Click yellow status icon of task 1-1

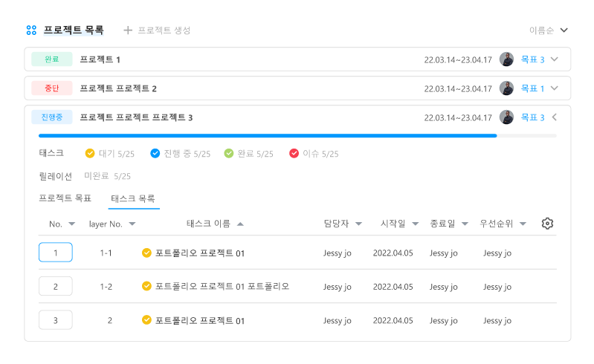[146, 253]
